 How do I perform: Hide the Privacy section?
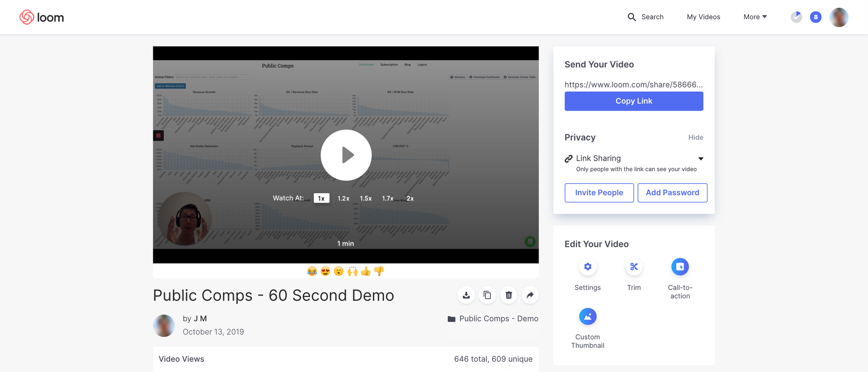click(696, 137)
